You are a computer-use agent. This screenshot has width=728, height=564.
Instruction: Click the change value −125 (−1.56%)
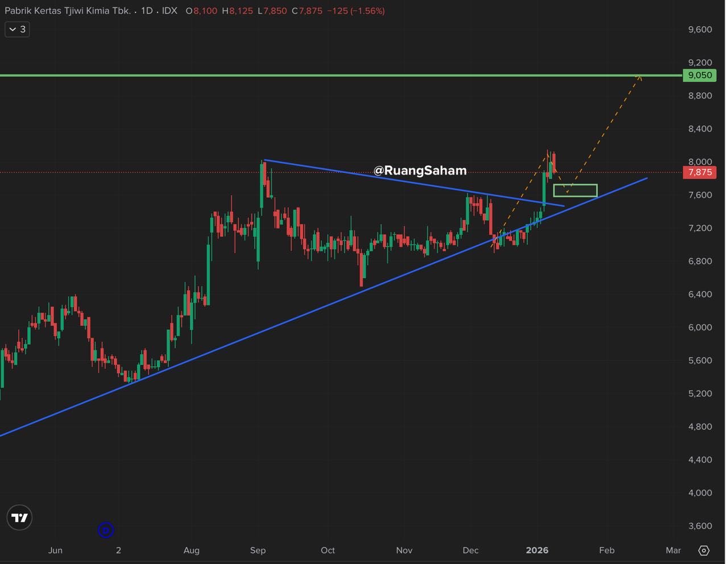point(356,11)
